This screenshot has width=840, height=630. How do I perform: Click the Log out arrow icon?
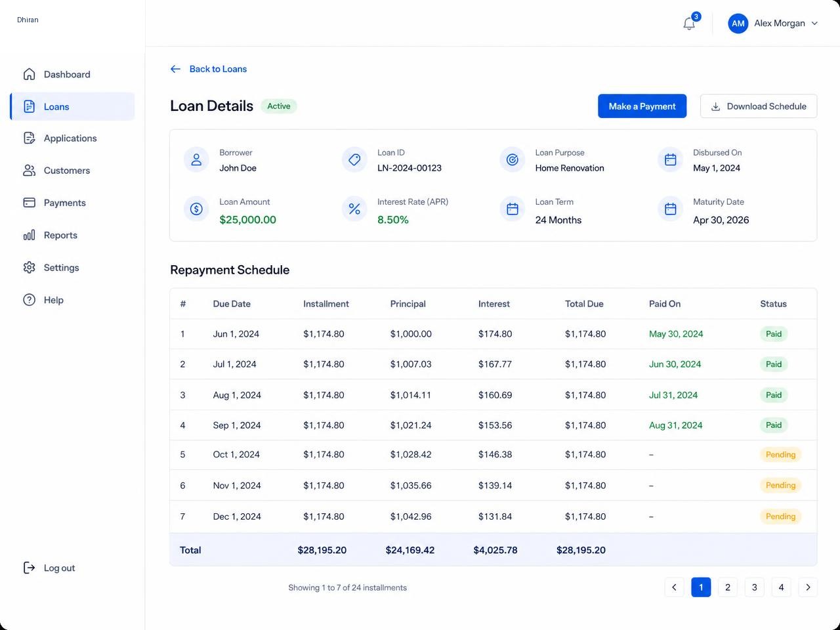[29, 568]
